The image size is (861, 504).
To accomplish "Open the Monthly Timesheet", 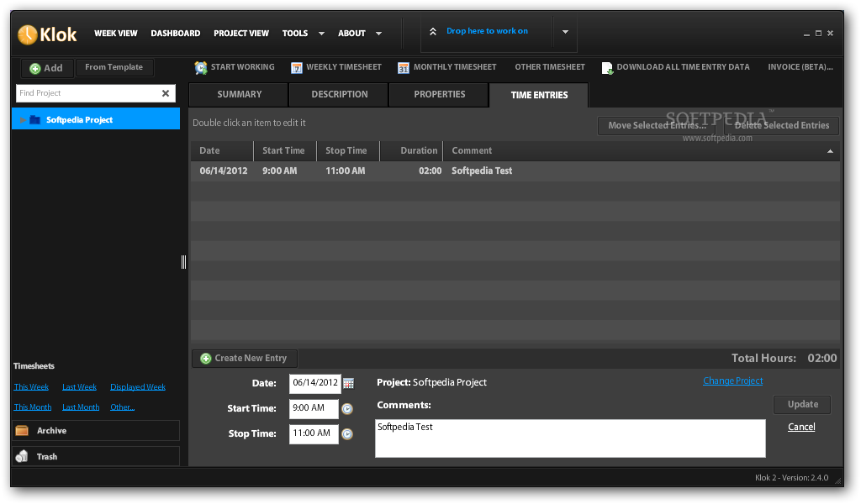I will 455,67.
